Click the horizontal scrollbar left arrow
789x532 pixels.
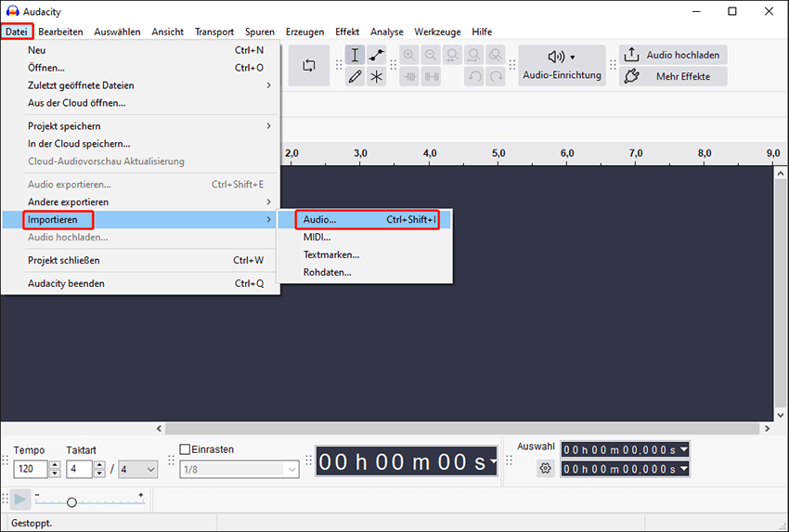point(159,429)
